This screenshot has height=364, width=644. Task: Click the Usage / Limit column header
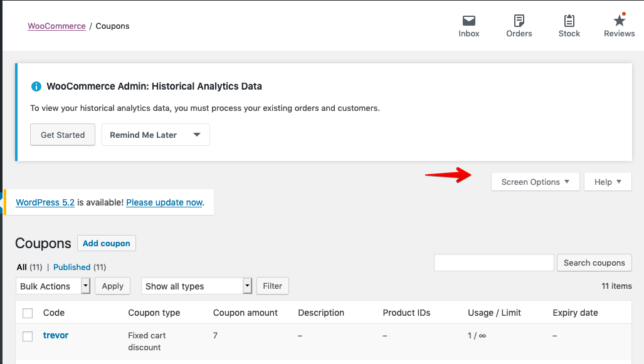(x=494, y=313)
